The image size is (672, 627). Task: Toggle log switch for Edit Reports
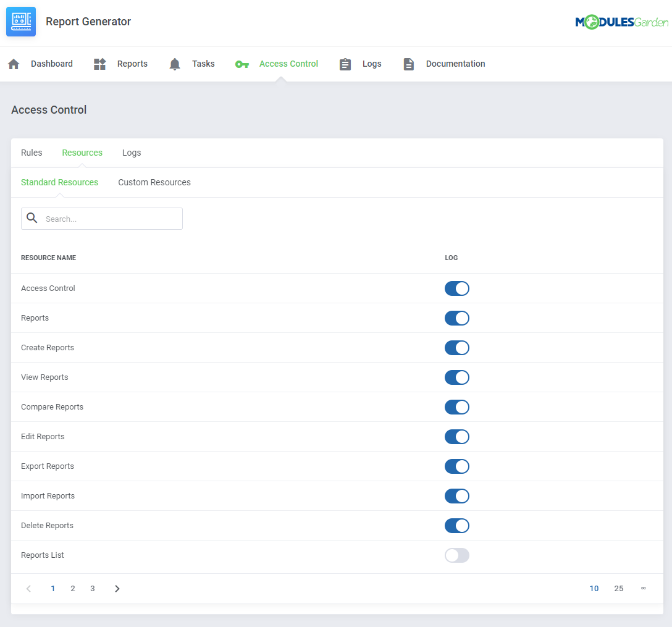click(x=457, y=437)
